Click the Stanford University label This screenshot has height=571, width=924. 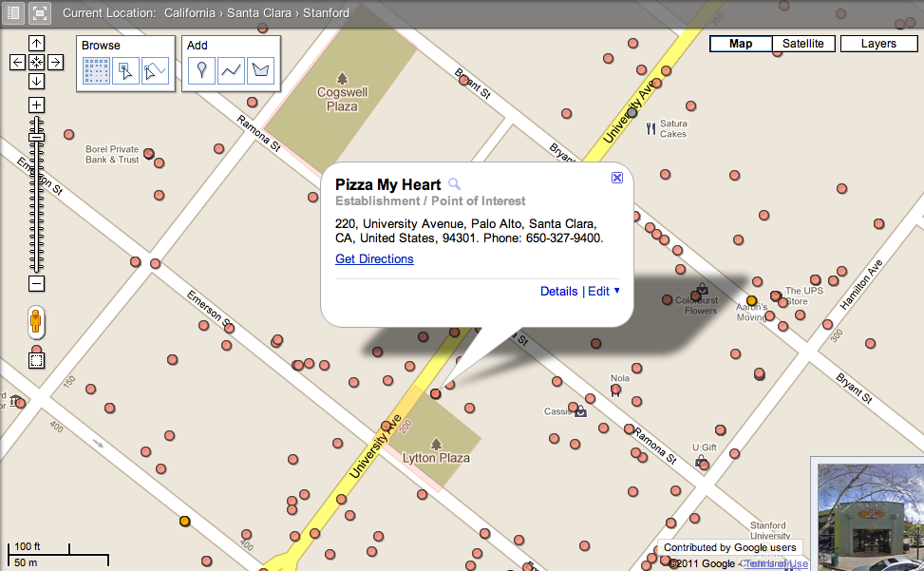(769, 530)
